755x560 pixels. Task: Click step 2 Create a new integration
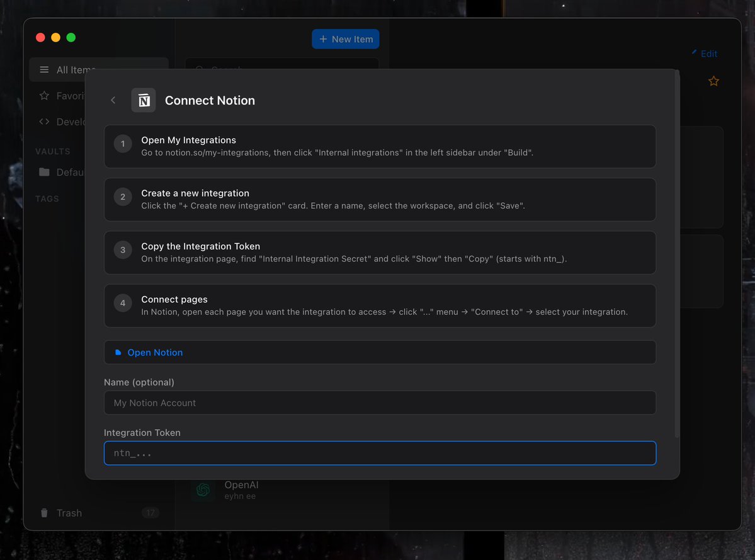click(x=380, y=199)
